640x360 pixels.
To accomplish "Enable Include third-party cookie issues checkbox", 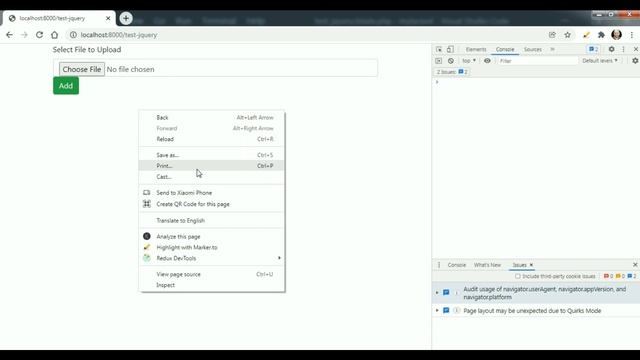I will [518, 276].
